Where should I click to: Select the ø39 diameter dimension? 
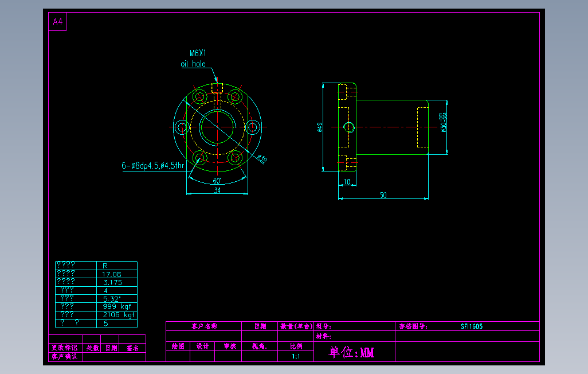[x=262, y=159]
